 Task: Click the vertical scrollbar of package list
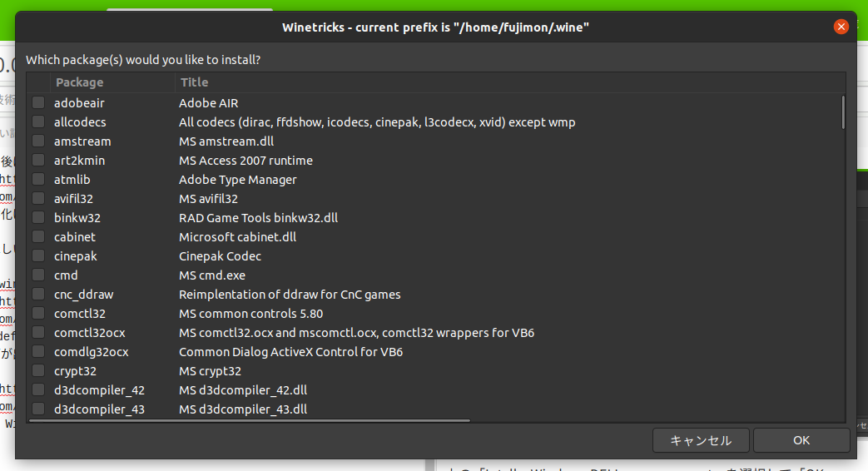point(843,112)
